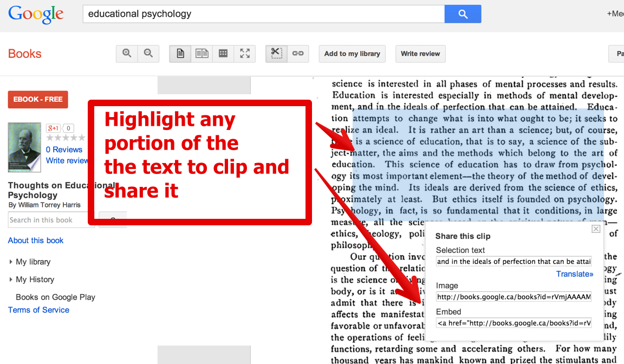Click the Share this clip heading

(x=463, y=236)
